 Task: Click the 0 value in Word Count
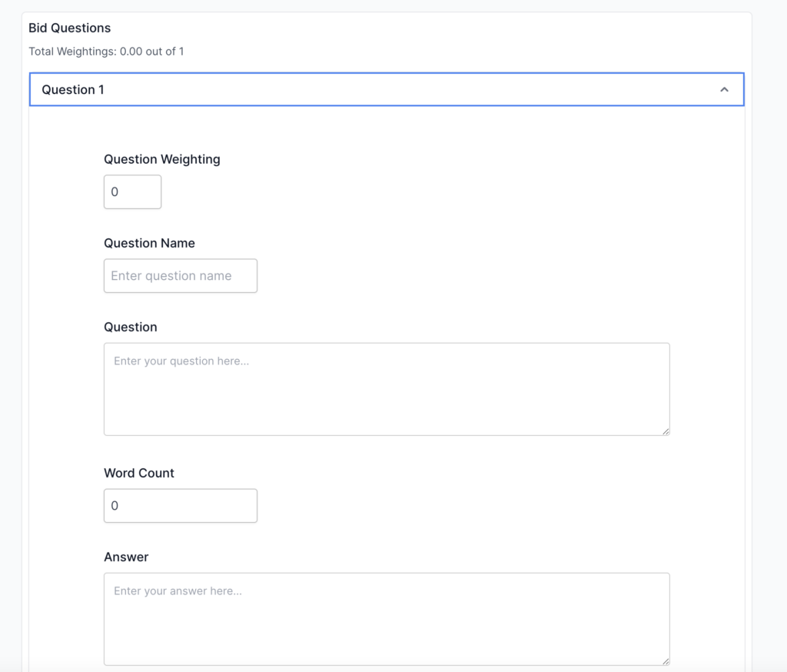click(115, 505)
